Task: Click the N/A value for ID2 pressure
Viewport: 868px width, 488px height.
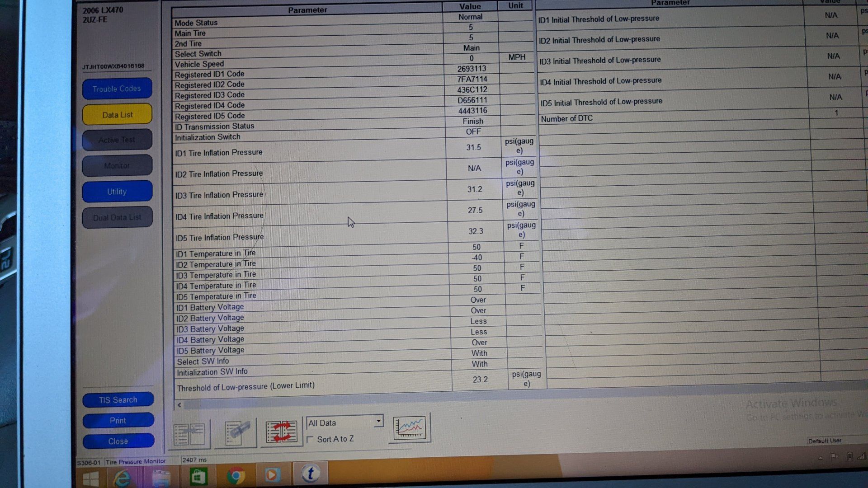Action: point(474,169)
